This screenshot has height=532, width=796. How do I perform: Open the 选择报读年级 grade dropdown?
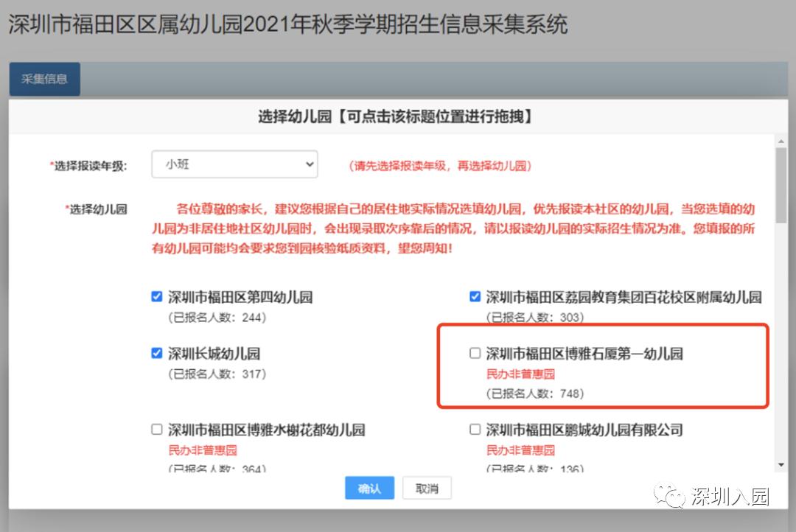pyautogui.click(x=234, y=164)
